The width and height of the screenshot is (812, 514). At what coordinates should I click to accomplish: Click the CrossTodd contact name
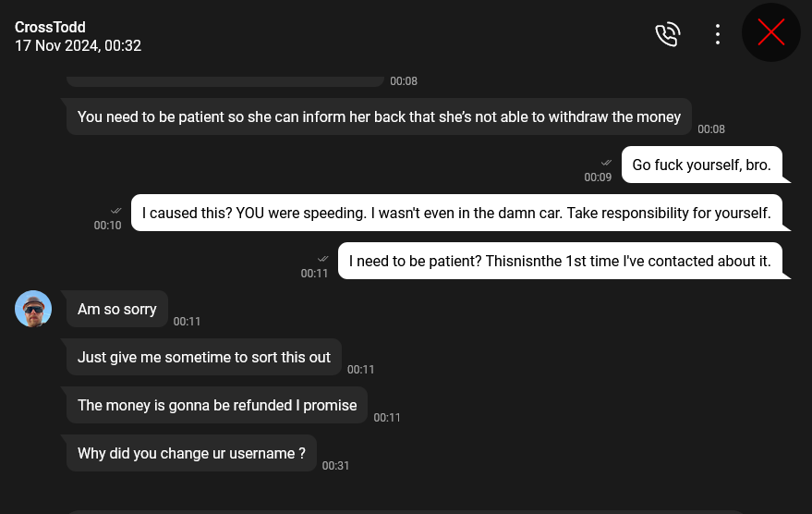click(x=50, y=27)
